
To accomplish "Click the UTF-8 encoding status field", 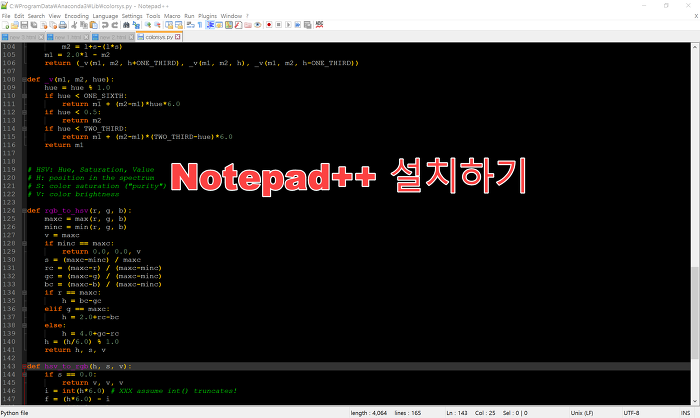I will pos(631,413).
